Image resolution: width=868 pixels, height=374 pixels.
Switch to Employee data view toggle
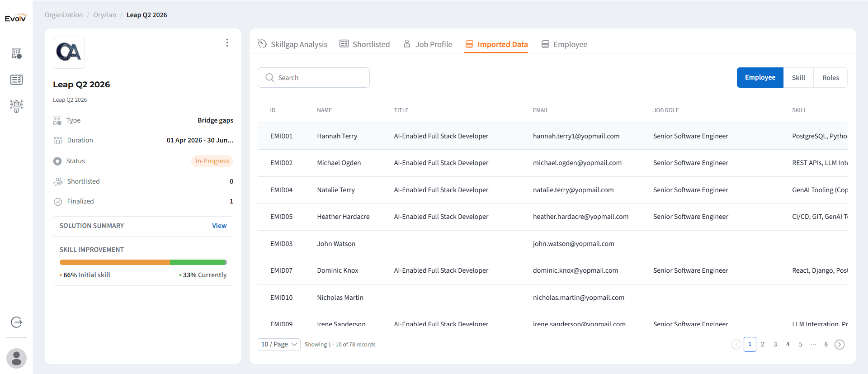click(760, 78)
